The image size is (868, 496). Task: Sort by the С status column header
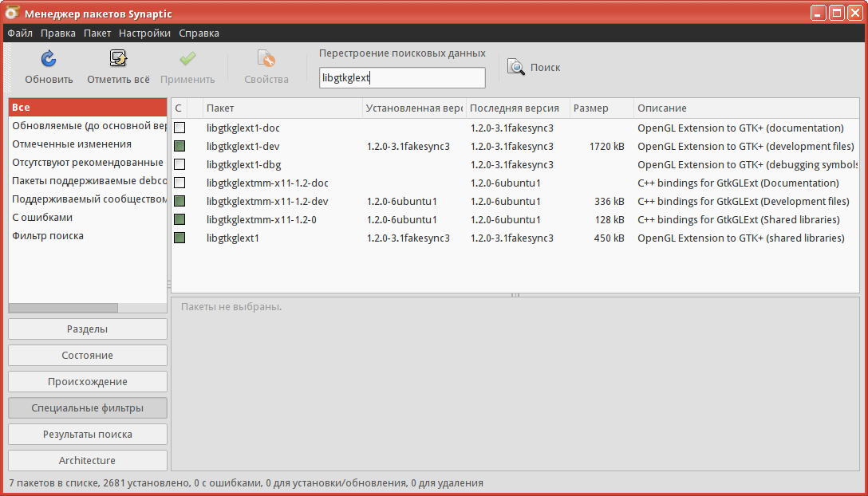pyautogui.click(x=179, y=108)
